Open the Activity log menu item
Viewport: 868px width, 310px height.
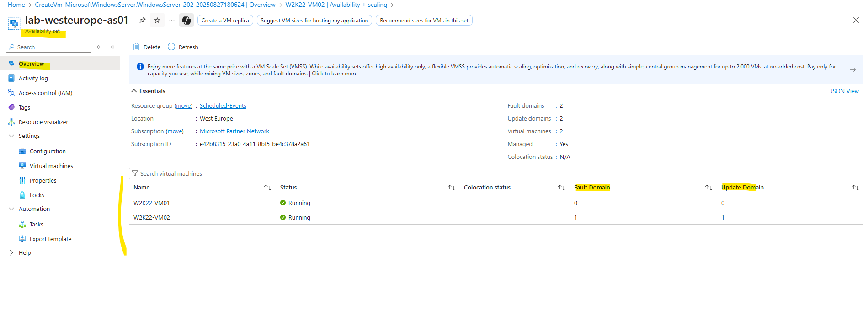coord(33,78)
